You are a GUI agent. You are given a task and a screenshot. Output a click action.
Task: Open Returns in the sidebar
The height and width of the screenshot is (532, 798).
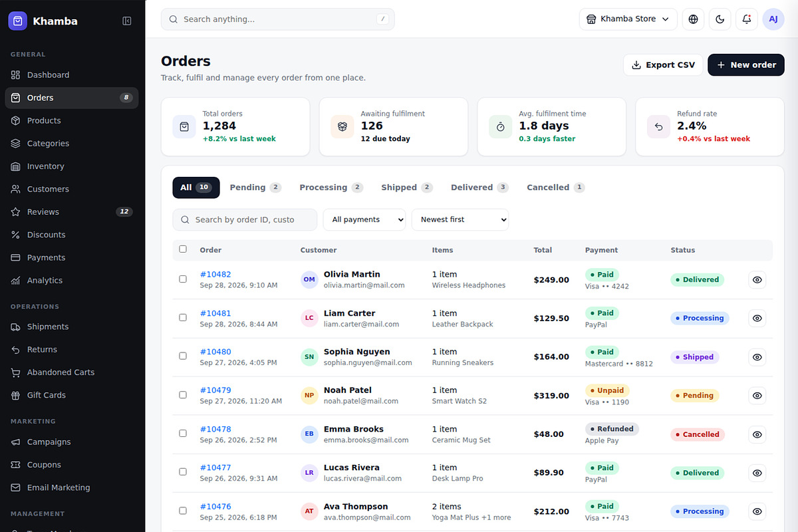click(72, 350)
